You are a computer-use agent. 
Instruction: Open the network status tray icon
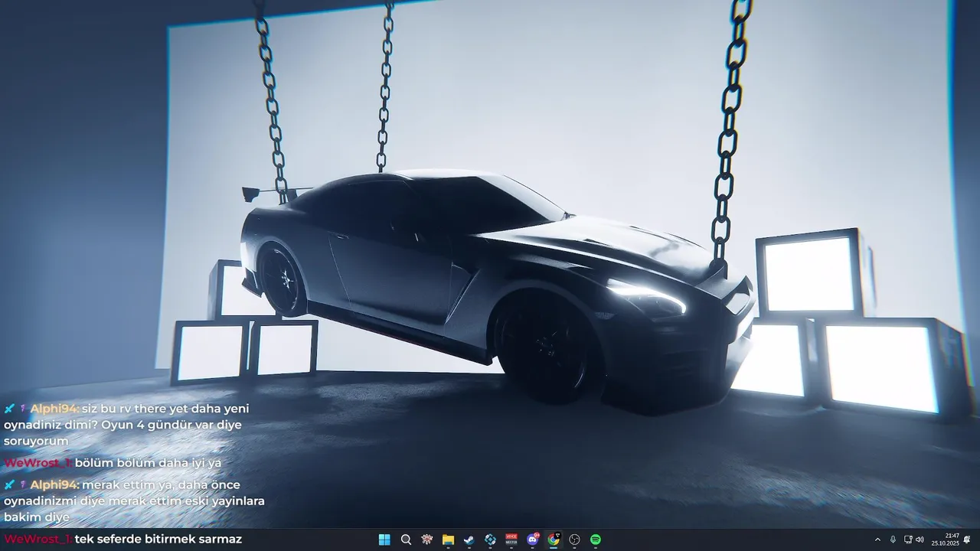click(908, 540)
